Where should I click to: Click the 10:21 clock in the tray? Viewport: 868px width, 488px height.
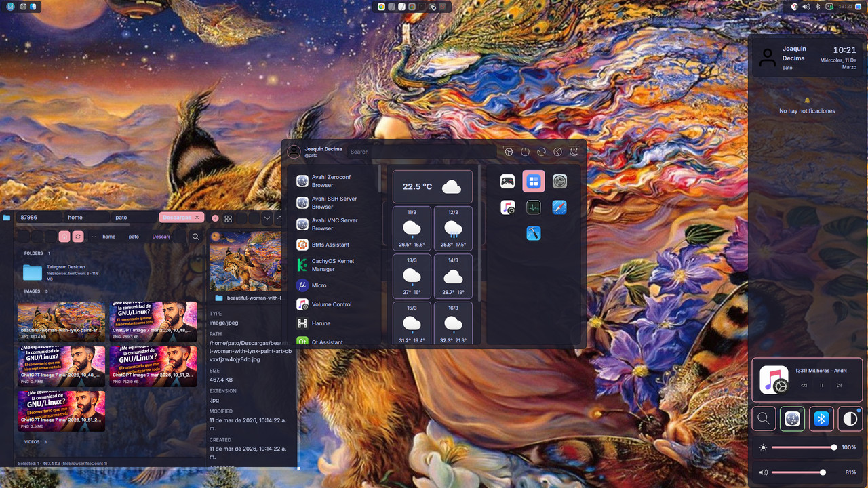(x=846, y=6)
